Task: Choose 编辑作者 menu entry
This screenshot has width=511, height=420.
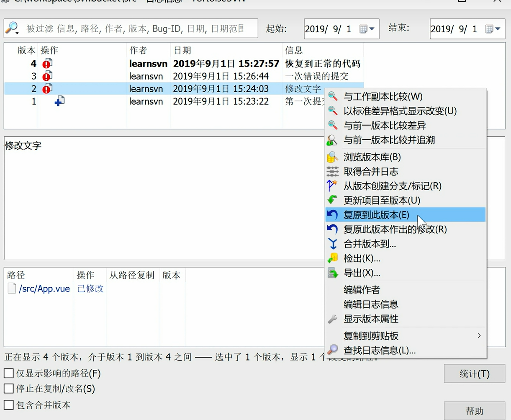Action: pyautogui.click(x=406, y=290)
